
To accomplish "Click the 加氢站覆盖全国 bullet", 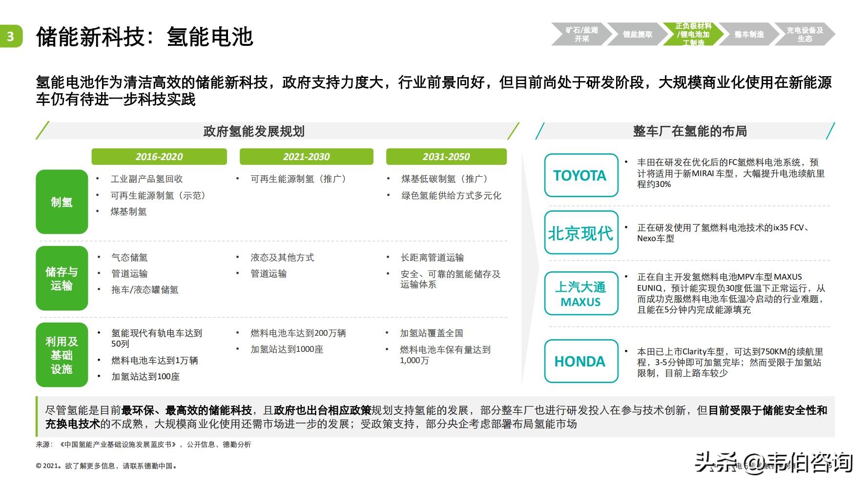I will [x=432, y=333].
